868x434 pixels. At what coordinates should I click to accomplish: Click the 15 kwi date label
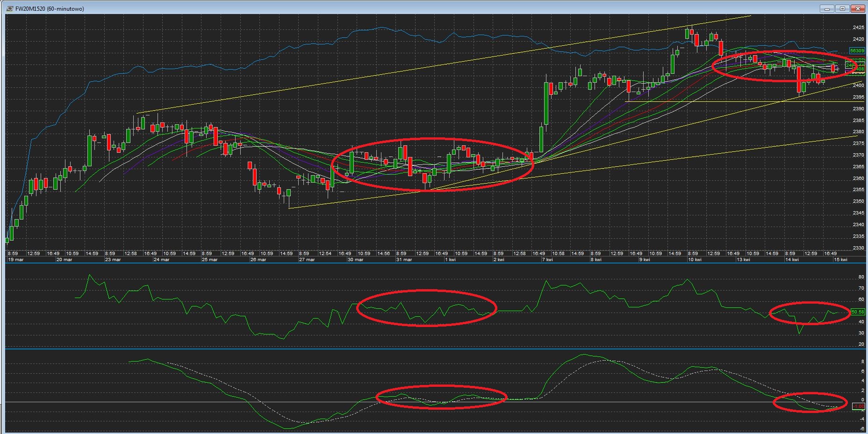[840, 260]
